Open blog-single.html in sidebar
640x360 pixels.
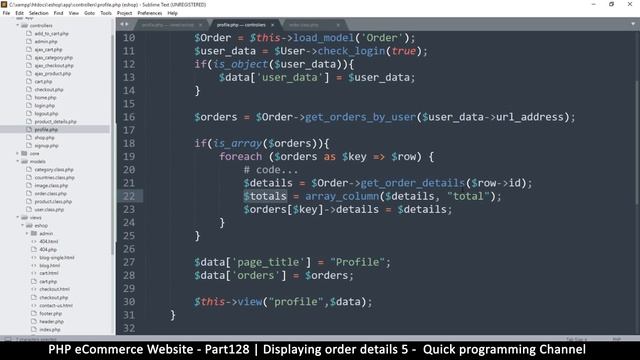point(57,258)
